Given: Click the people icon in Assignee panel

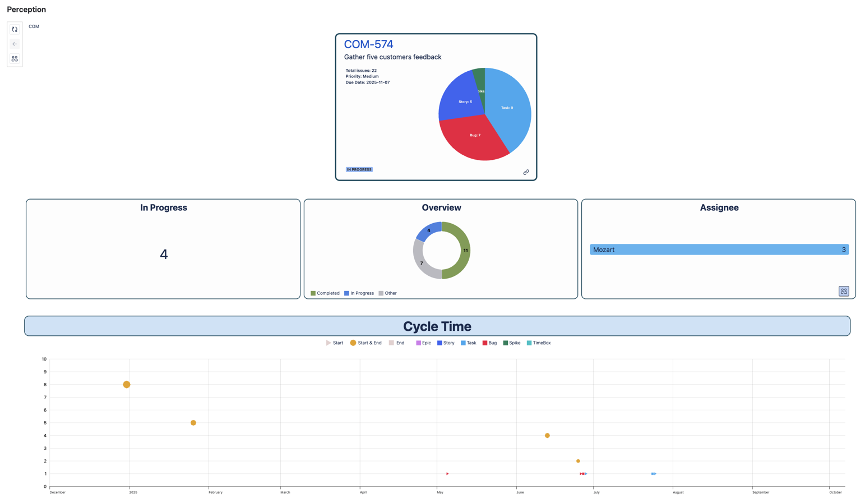Looking at the screenshot, I should (844, 291).
